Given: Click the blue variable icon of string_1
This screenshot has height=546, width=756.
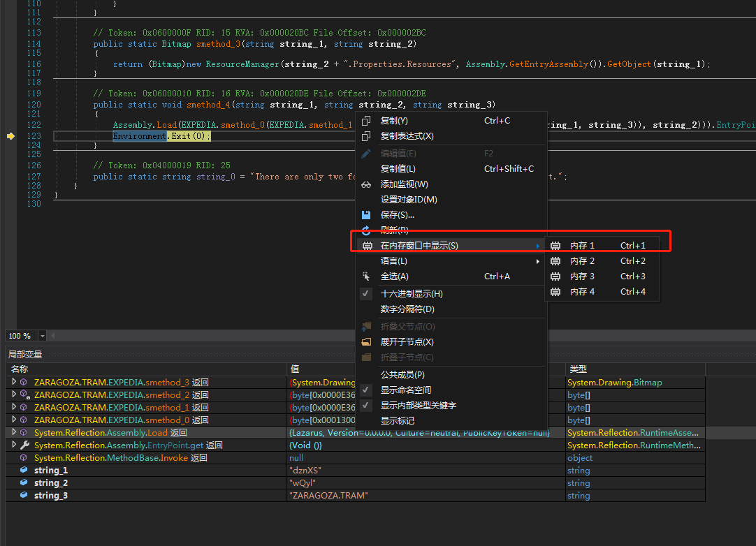Looking at the screenshot, I should (x=24, y=470).
